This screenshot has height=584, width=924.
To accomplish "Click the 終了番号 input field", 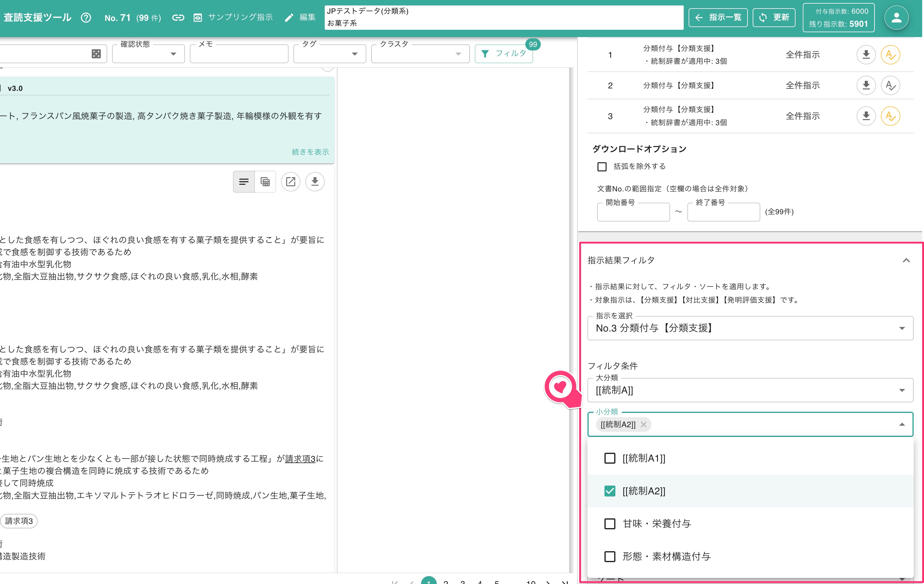I will [x=723, y=212].
